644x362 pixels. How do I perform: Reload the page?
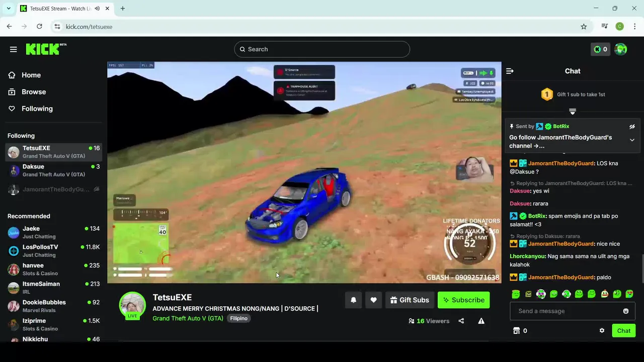click(x=39, y=27)
